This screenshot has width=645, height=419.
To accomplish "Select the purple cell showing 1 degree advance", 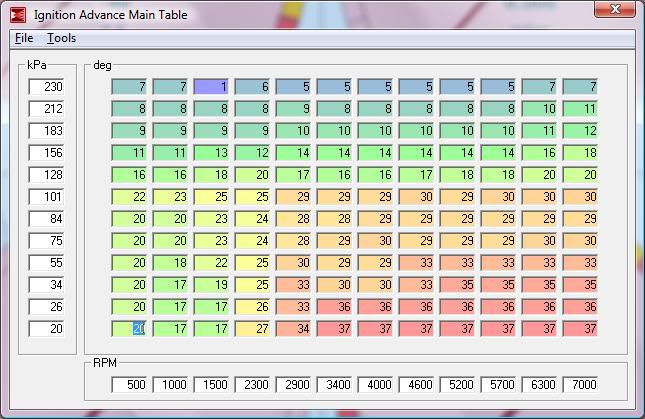I will pyautogui.click(x=211, y=87).
